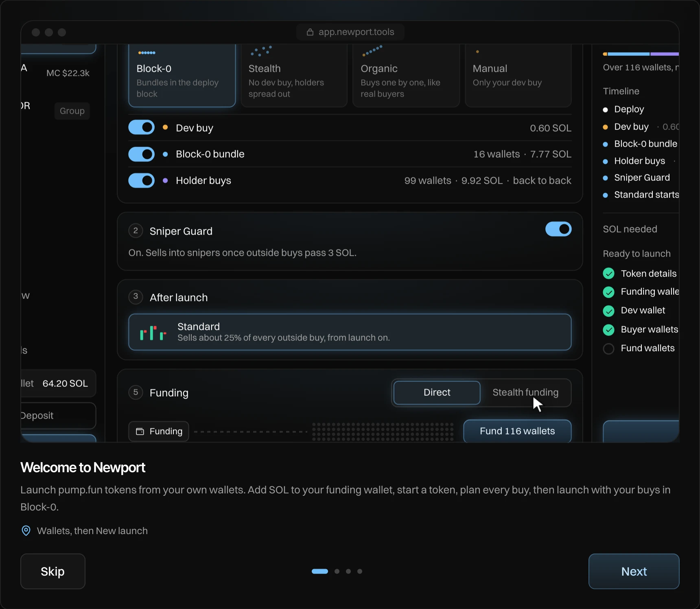Viewport: 700px width, 609px height.
Task: Click the Next button
Action: tap(634, 571)
